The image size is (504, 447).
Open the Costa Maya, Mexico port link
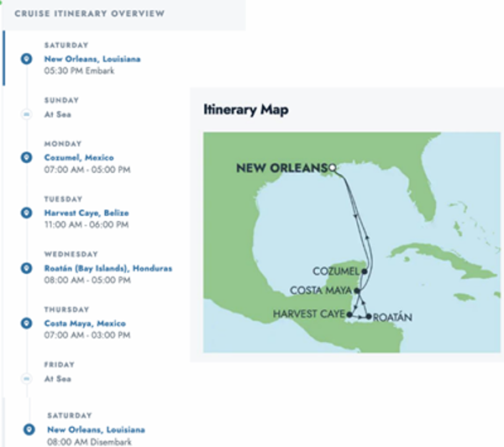pyautogui.click(x=85, y=323)
